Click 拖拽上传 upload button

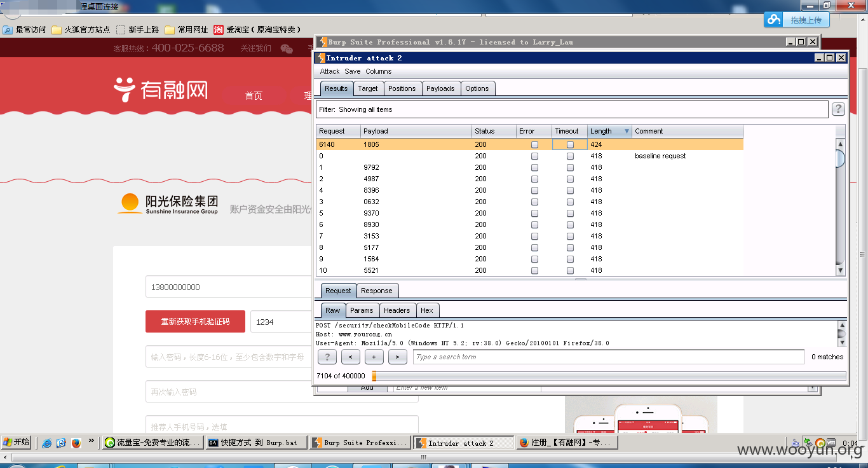(x=806, y=20)
